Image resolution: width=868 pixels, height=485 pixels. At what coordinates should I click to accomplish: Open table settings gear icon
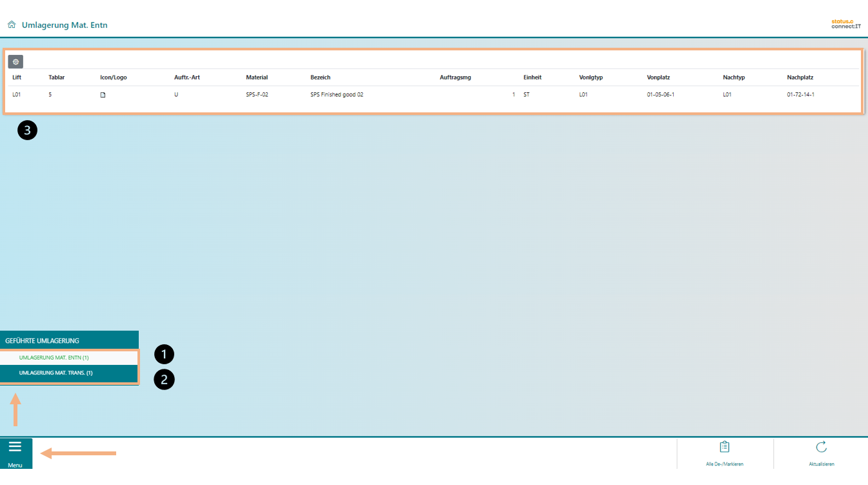tap(15, 62)
